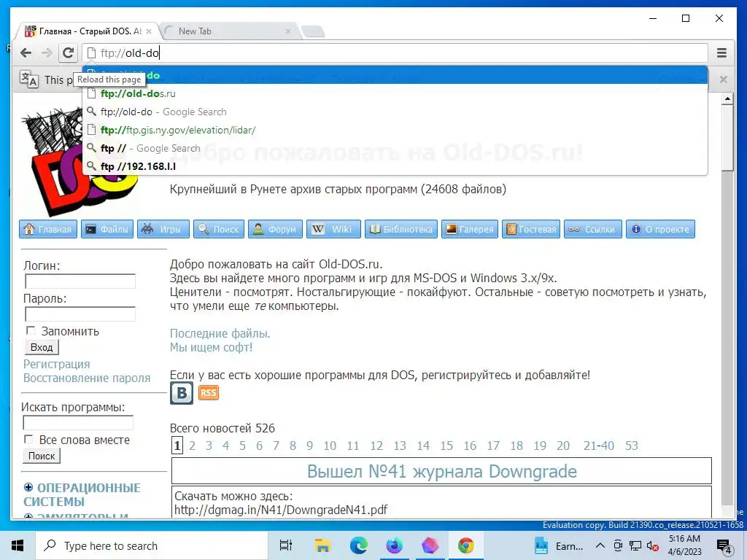Open the Восстановление пароля link
Image resolution: width=747 pixels, height=560 pixels.
(x=87, y=378)
